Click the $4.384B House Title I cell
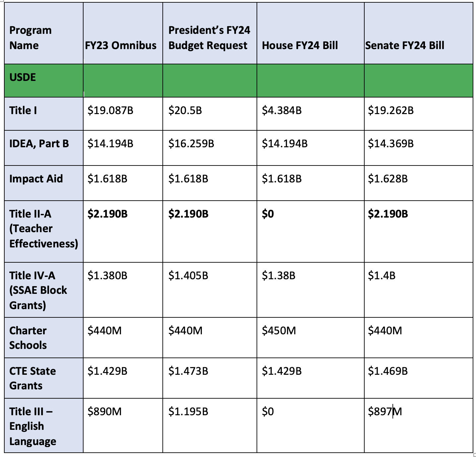 (311, 114)
